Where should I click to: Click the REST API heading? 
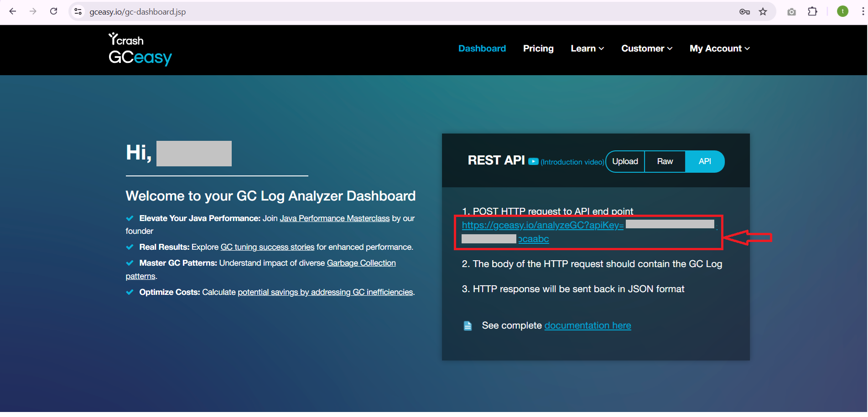pos(496,160)
